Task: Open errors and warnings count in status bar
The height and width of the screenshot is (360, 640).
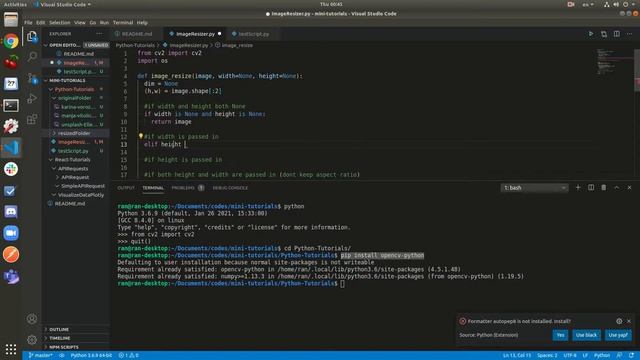Action: coord(129,356)
